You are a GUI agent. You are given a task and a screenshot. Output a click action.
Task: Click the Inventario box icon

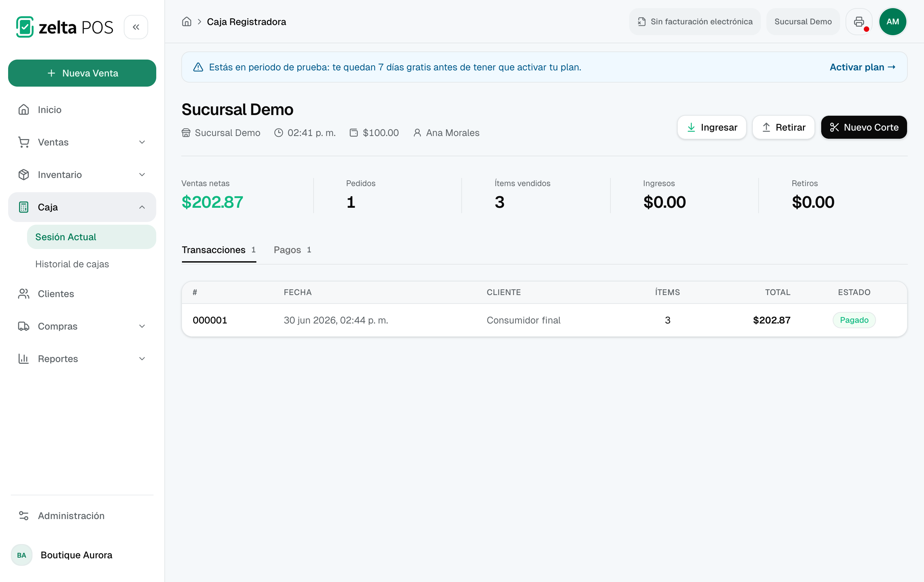click(x=24, y=175)
